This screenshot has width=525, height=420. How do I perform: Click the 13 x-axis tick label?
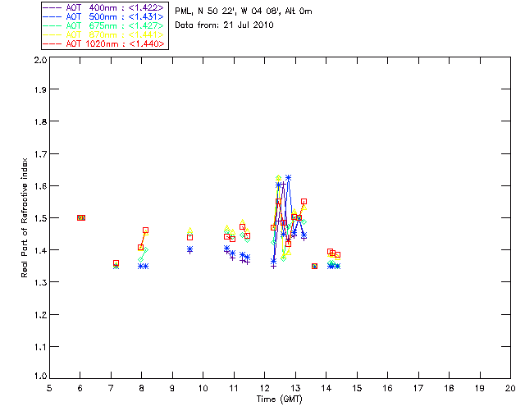pos(295,388)
